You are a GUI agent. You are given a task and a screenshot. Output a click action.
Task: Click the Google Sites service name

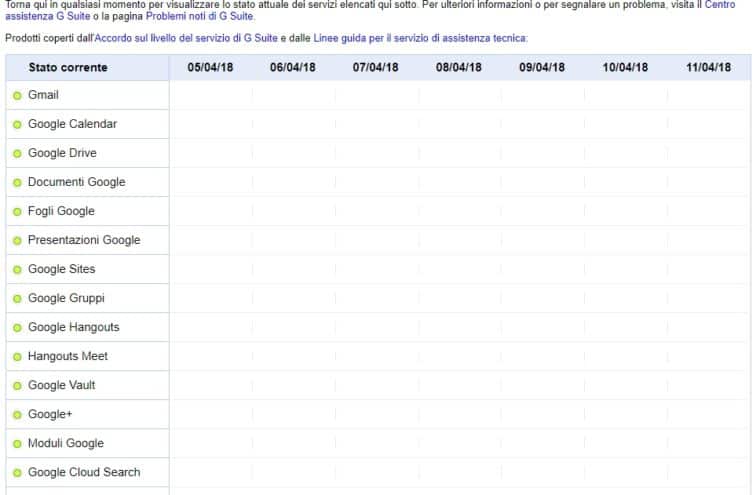click(61, 269)
